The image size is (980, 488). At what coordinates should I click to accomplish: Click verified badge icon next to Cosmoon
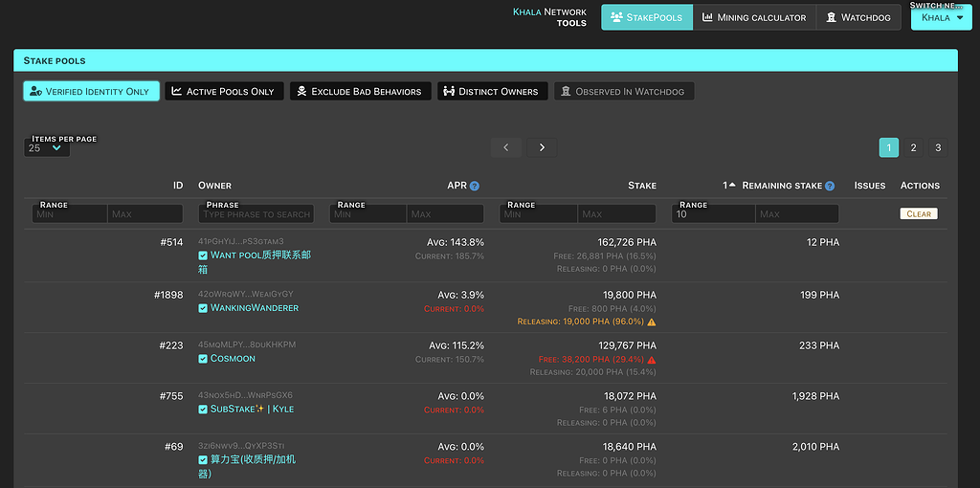coord(203,359)
